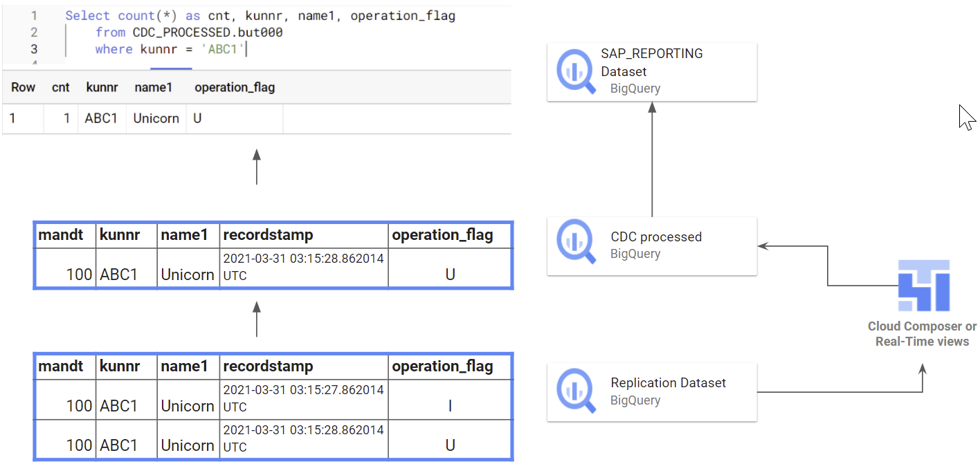Select the ABC1 cell in results row 1
The width and height of the screenshot is (980, 464).
click(102, 118)
